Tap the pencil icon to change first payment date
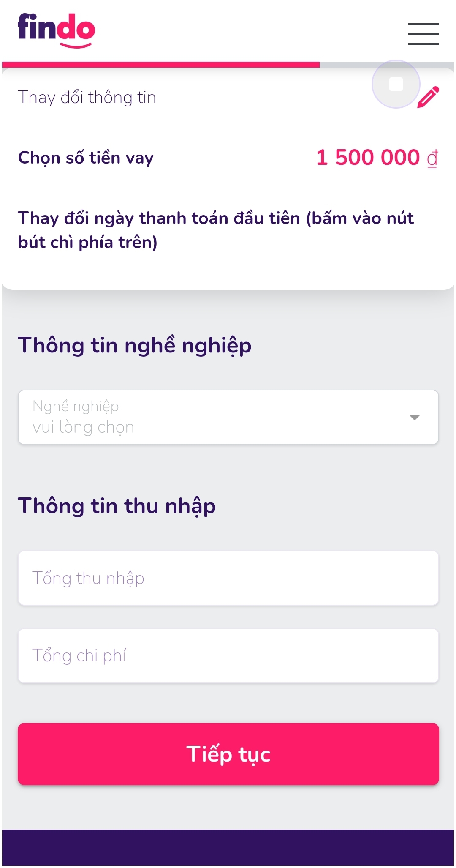The height and width of the screenshot is (868, 456). click(428, 96)
